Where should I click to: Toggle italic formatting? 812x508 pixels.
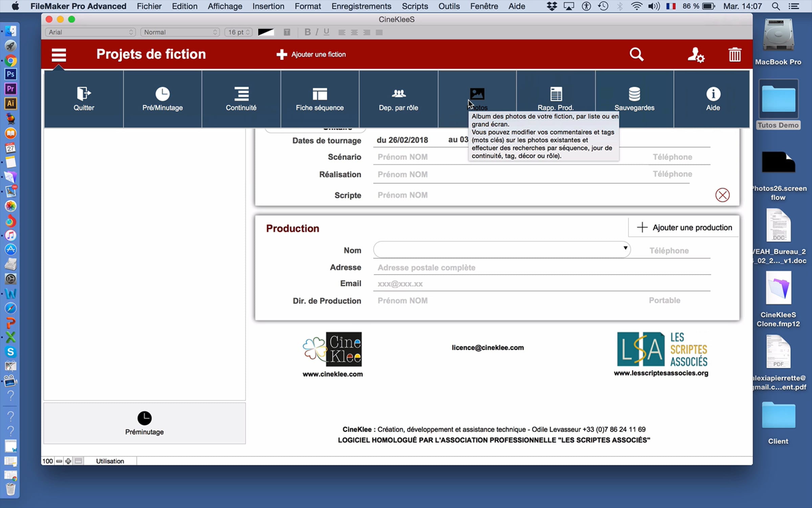(317, 32)
